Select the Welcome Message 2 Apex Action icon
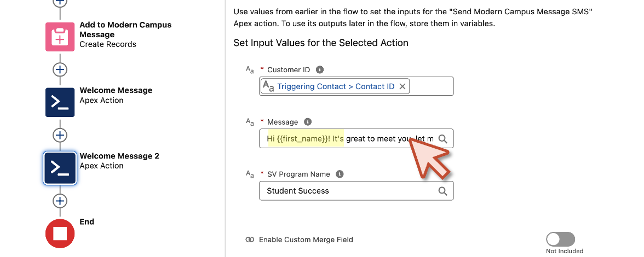 pos(60,168)
